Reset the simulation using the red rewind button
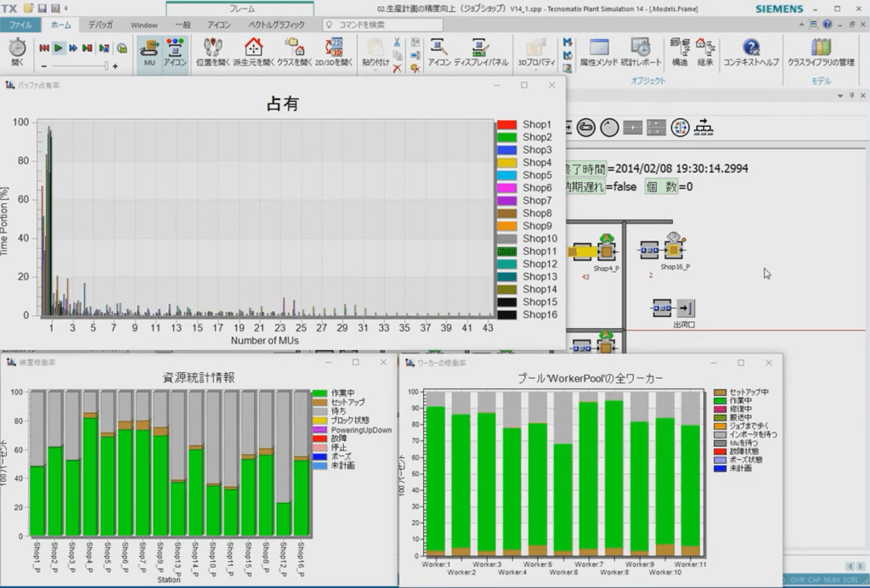This screenshot has height=588, width=870. [44, 48]
